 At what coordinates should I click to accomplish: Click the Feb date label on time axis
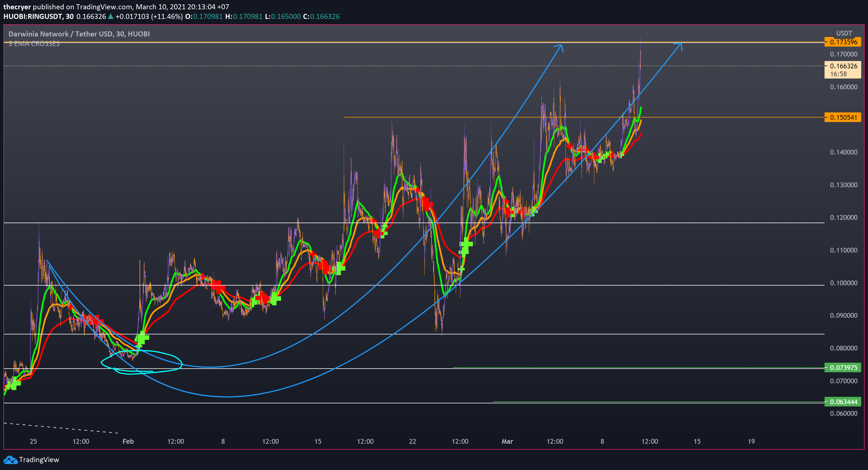[x=128, y=441]
